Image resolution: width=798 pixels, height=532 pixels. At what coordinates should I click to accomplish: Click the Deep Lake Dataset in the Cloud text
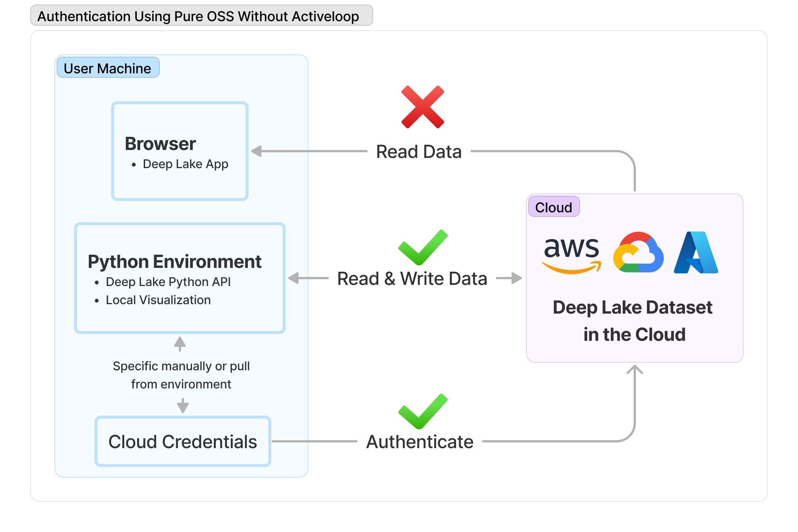point(634,321)
